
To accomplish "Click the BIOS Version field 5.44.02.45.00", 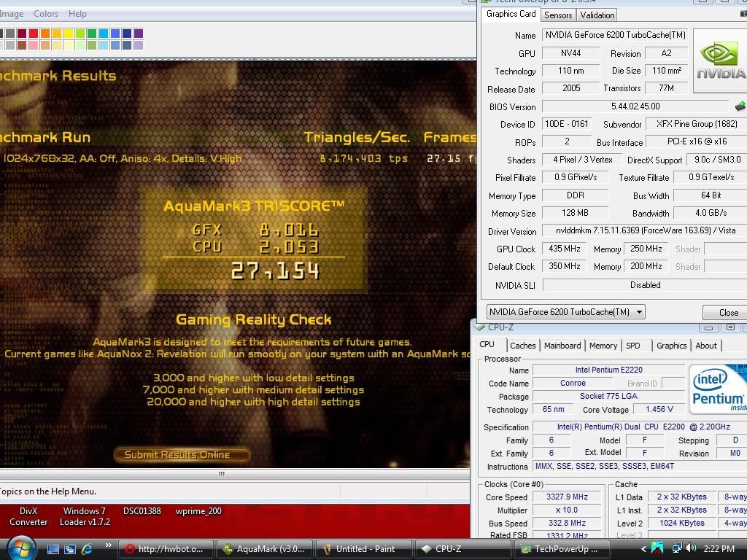I will click(x=635, y=106).
